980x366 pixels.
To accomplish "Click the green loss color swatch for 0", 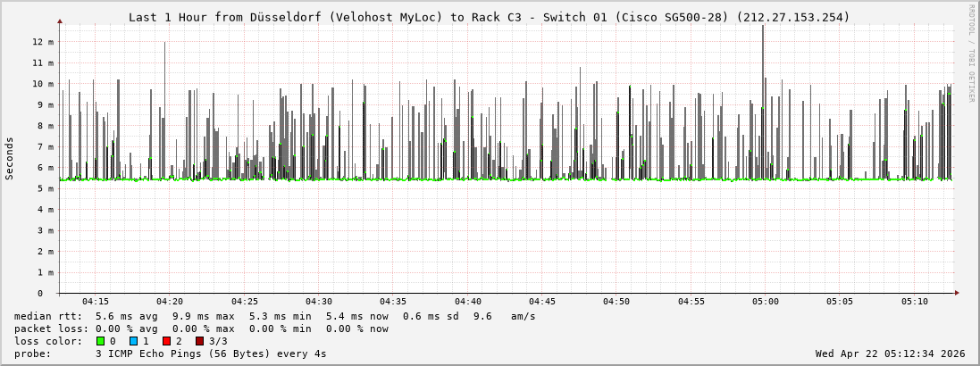I will pyautogui.click(x=100, y=341).
